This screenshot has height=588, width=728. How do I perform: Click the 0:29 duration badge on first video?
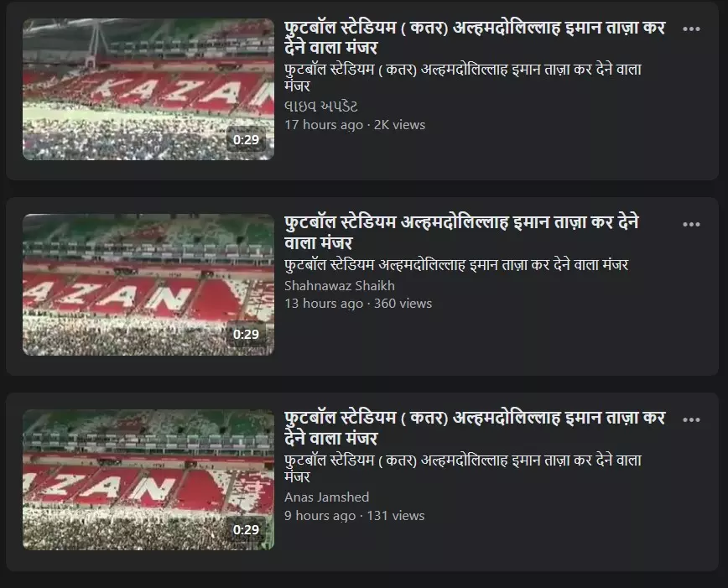pyautogui.click(x=246, y=140)
